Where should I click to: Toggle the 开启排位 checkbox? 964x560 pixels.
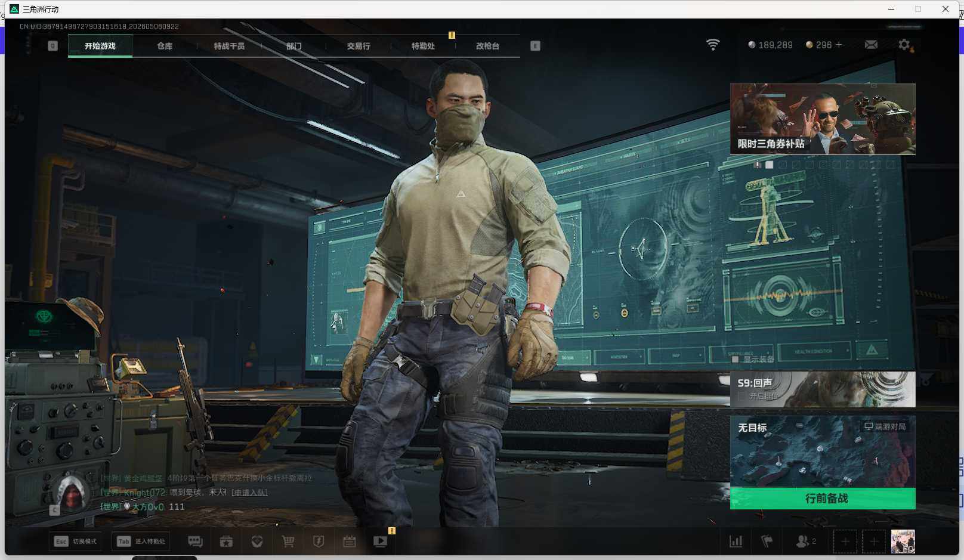[741, 396]
